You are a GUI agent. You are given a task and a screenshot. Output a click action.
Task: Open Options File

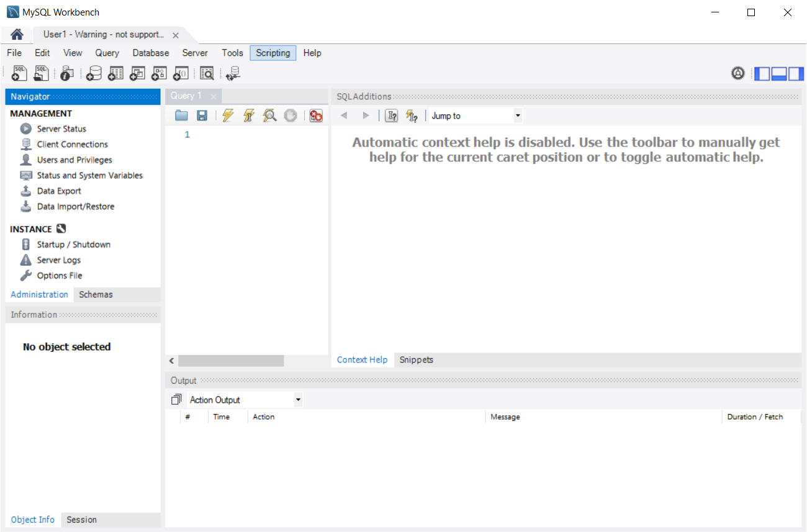60,276
